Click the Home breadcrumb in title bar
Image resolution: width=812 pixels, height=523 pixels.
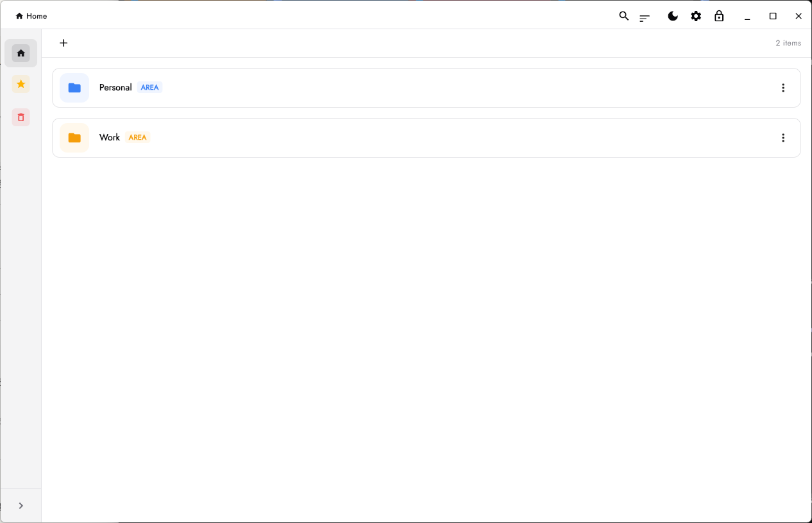pyautogui.click(x=31, y=16)
